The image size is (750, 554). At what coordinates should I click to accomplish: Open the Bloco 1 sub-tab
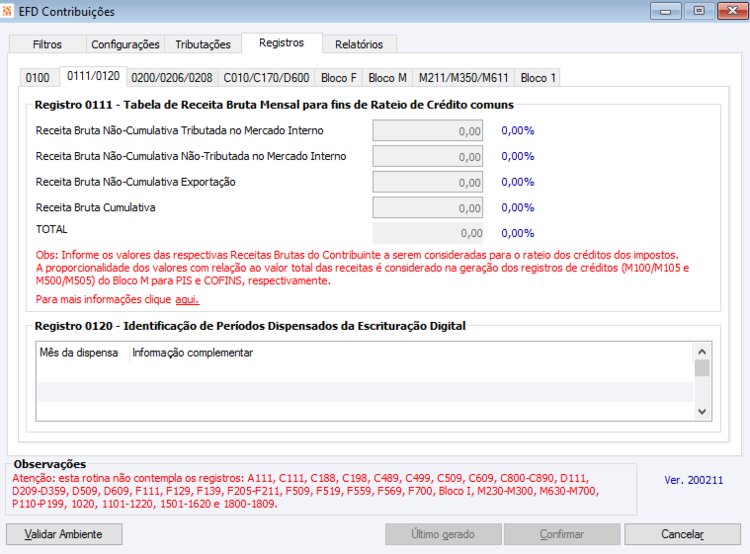[x=538, y=78]
